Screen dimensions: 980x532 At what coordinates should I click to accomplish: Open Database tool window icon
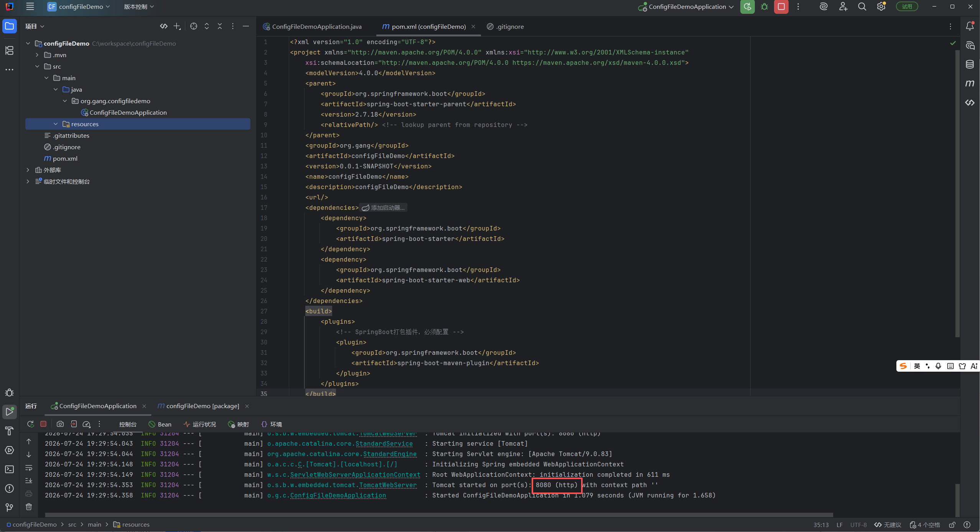970,64
